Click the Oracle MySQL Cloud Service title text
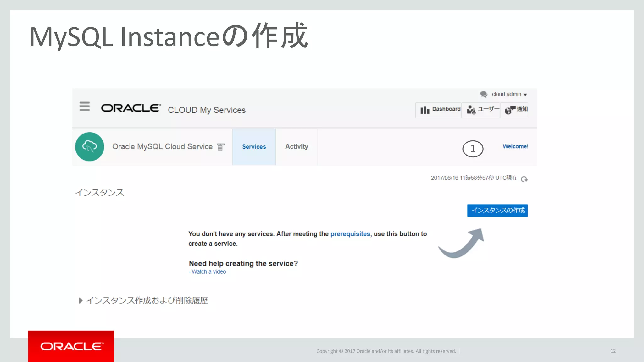The image size is (644, 362). (x=162, y=147)
